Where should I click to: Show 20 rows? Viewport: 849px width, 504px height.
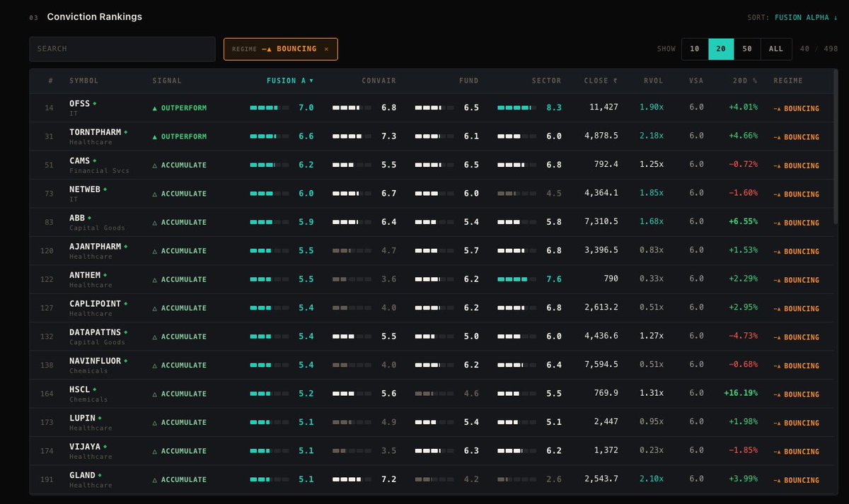pos(721,49)
